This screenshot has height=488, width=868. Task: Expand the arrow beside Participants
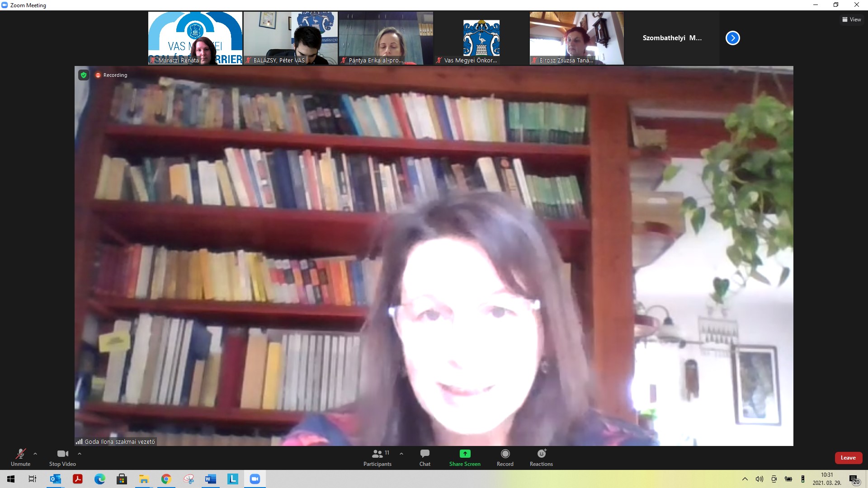pyautogui.click(x=401, y=454)
